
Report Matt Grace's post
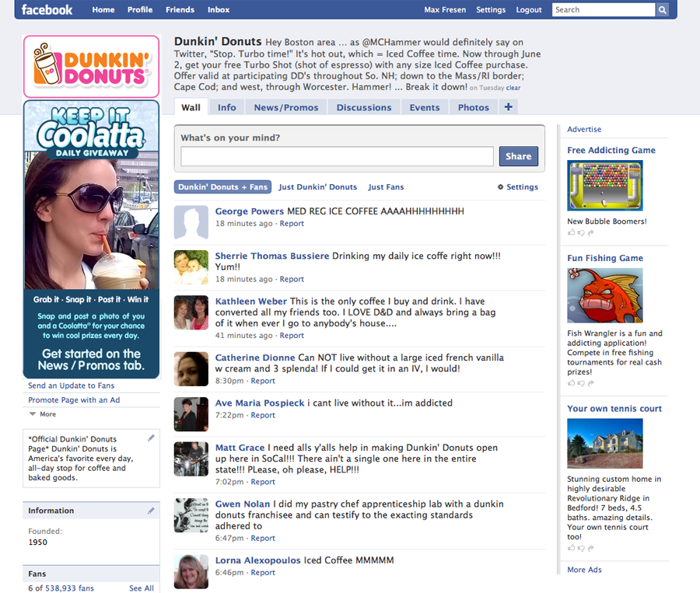click(x=263, y=482)
